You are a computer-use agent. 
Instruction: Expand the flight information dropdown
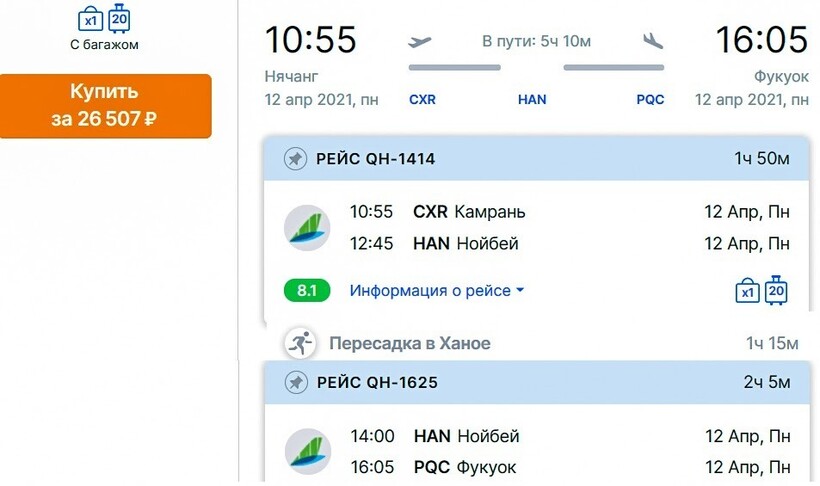tap(437, 291)
